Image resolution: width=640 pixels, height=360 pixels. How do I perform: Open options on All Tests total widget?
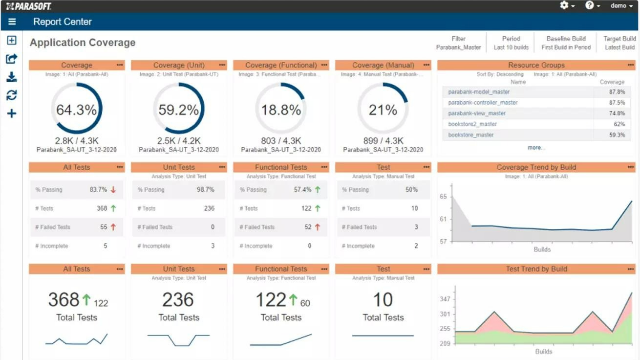120,269
